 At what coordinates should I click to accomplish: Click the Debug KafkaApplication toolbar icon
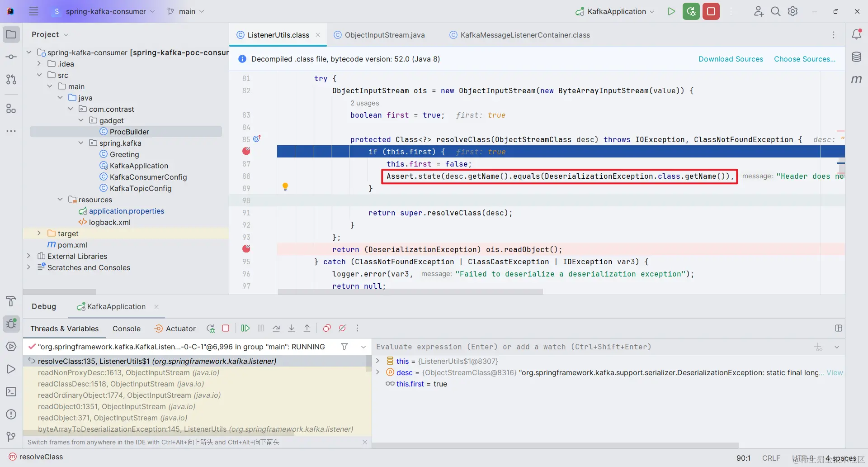691,11
